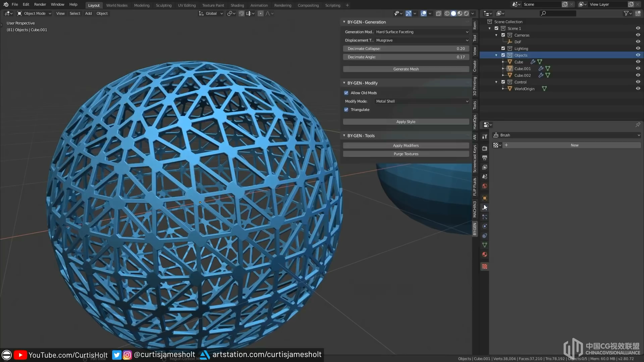Image resolution: width=644 pixels, height=362 pixels.
Task: Collapse the BY-GEN - Generation panel
Action: (x=344, y=22)
